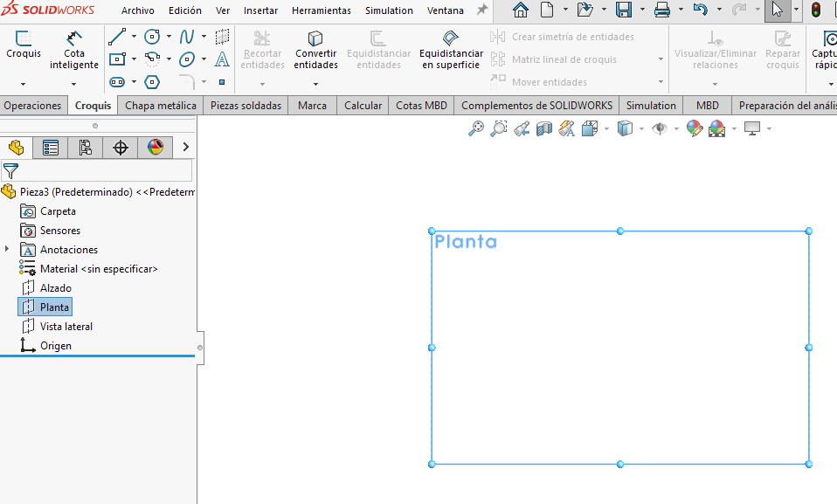
Task: Select the sketch Text tool
Action: pos(222,59)
